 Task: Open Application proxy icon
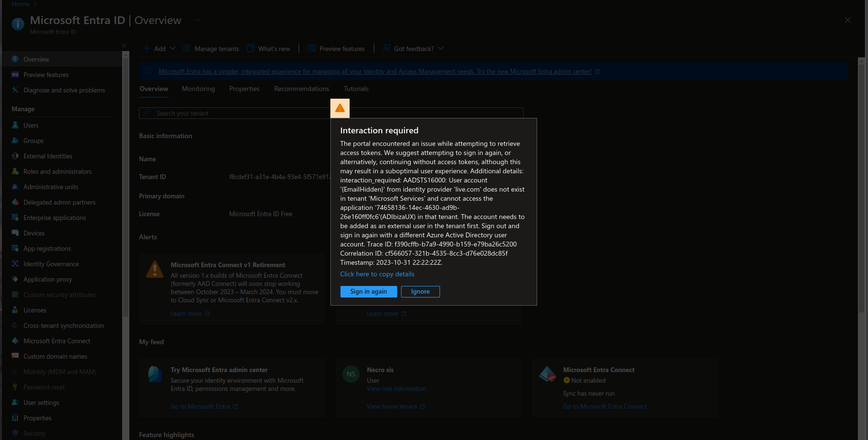coord(15,279)
